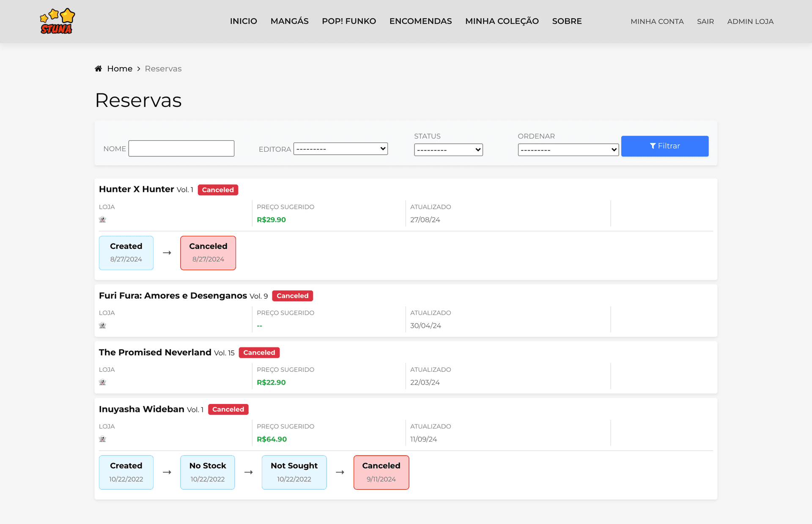The image size is (812, 524).
Task: Click the Hunter X Hunter title
Action: pos(136,189)
